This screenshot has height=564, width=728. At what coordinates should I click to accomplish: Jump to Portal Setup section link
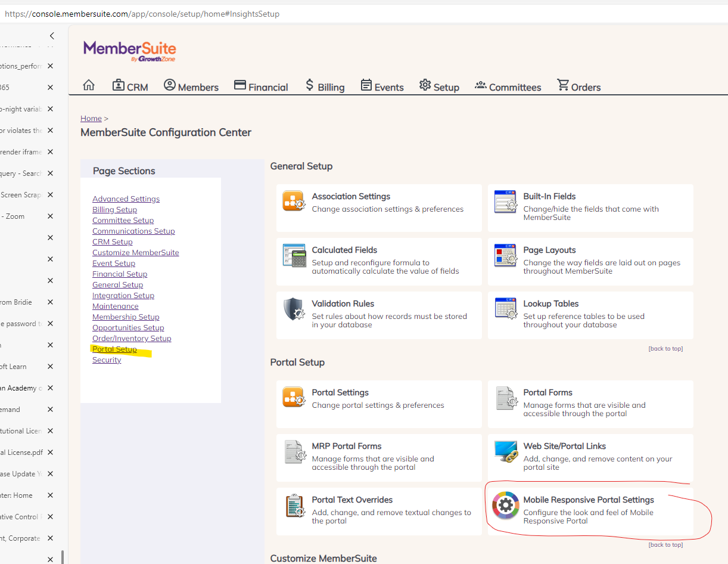click(114, 349)
